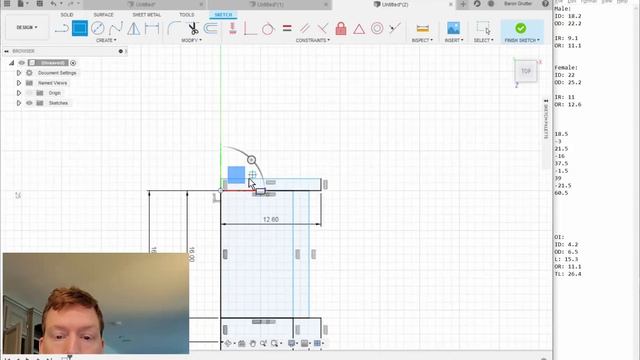Click the Undo arrow

[x=53, y=4]
